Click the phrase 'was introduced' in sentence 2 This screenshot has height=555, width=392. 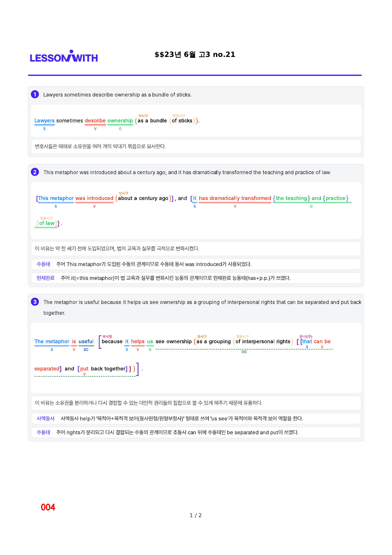(94, 198)
